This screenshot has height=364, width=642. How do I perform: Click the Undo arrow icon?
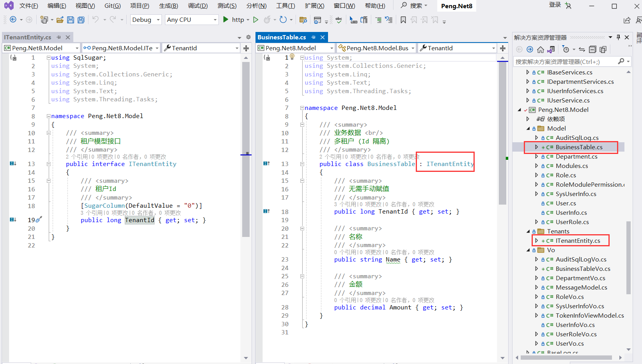point(96,19)
